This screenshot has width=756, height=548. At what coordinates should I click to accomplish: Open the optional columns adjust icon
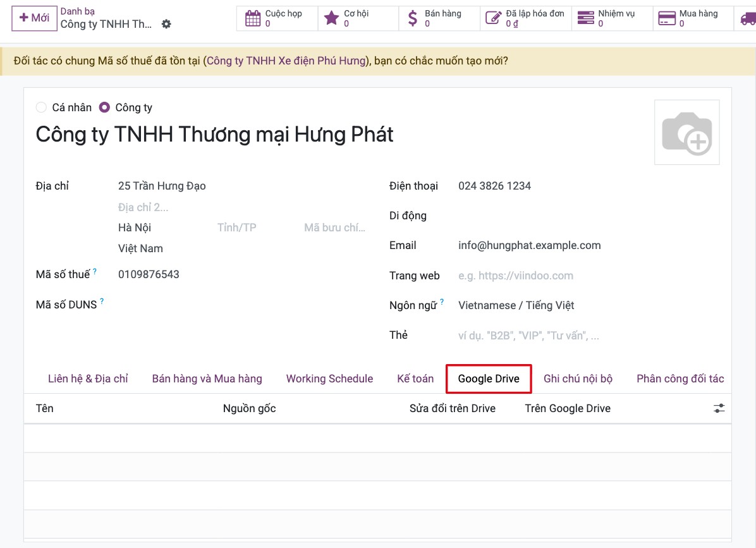pyautogui.click(x=719, y=409)
